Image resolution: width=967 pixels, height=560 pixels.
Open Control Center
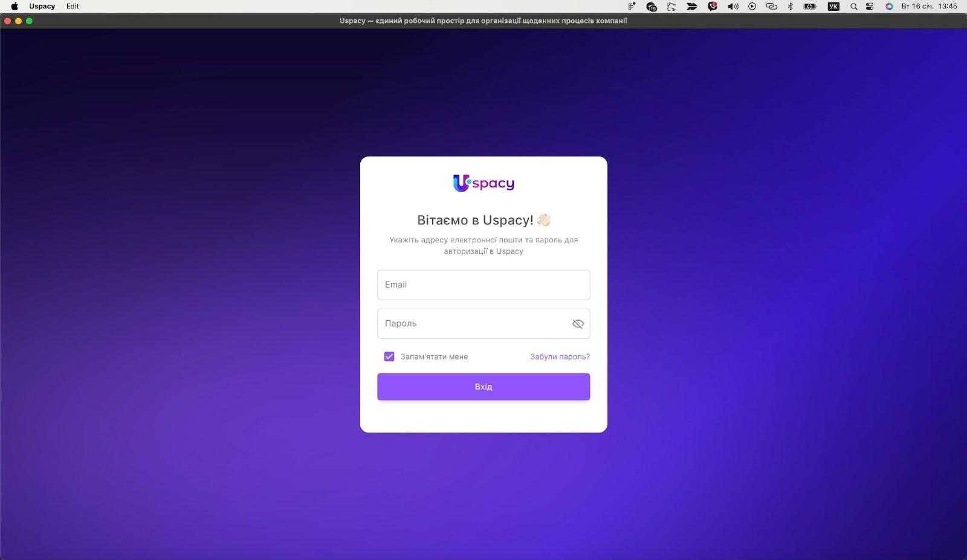870,7
